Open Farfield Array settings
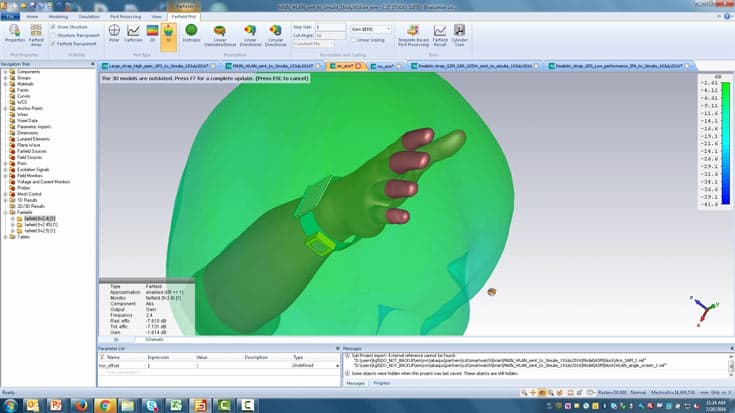This screenshot has height=413, width=735. 36,35
